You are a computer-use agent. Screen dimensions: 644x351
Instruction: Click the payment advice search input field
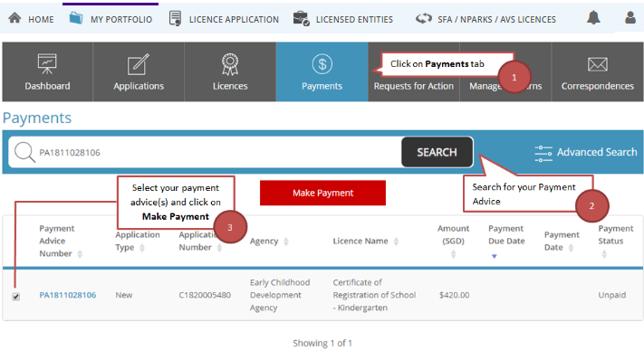pyautogui.click(x=206, y=152)
